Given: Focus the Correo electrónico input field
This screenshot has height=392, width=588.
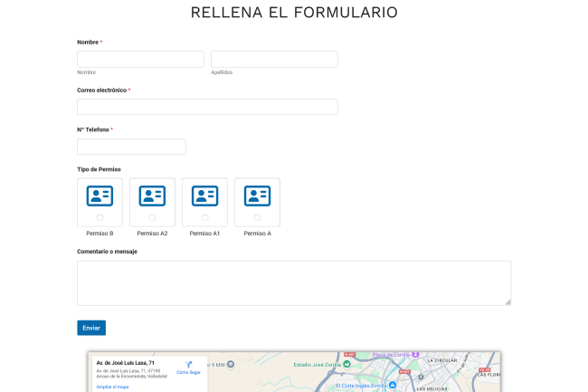Looking at the screenshot, I should [x=207, y=107].
